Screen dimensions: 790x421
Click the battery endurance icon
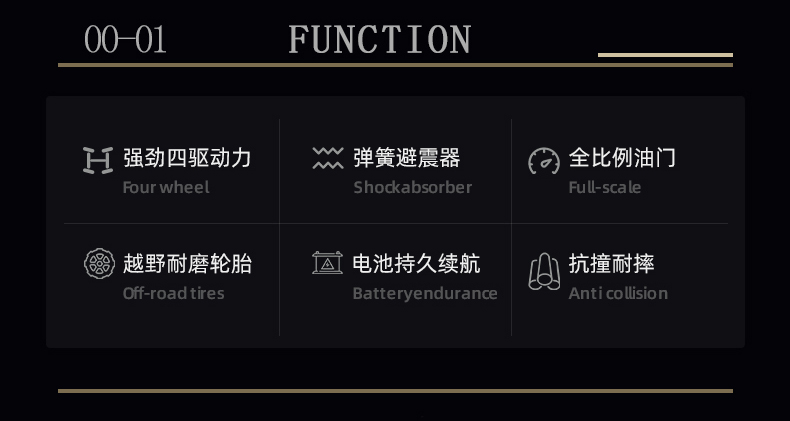click(x=327, y=262)
